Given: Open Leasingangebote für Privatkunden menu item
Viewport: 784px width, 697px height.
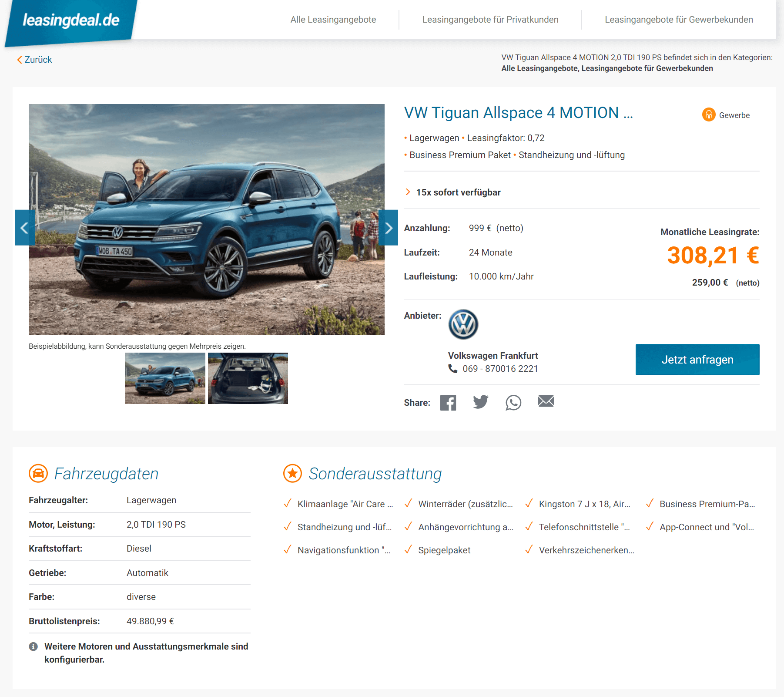Looking at the screenshot, I should pos(490,20).
